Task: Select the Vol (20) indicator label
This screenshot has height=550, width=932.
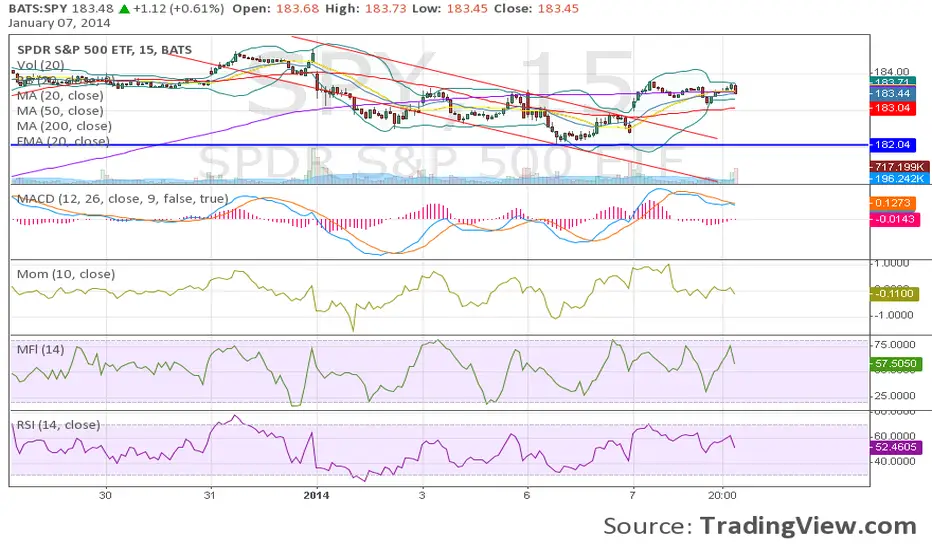Action: coord(40,65)
